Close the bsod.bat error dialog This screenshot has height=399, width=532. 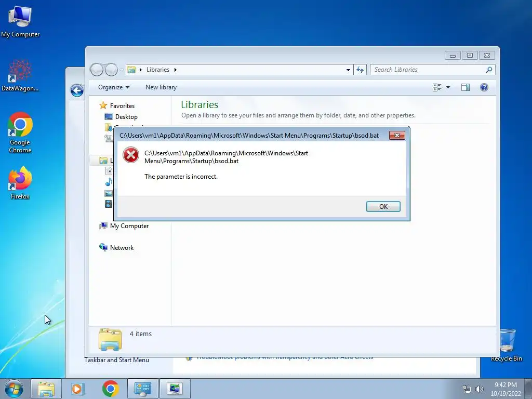(397, 136)
